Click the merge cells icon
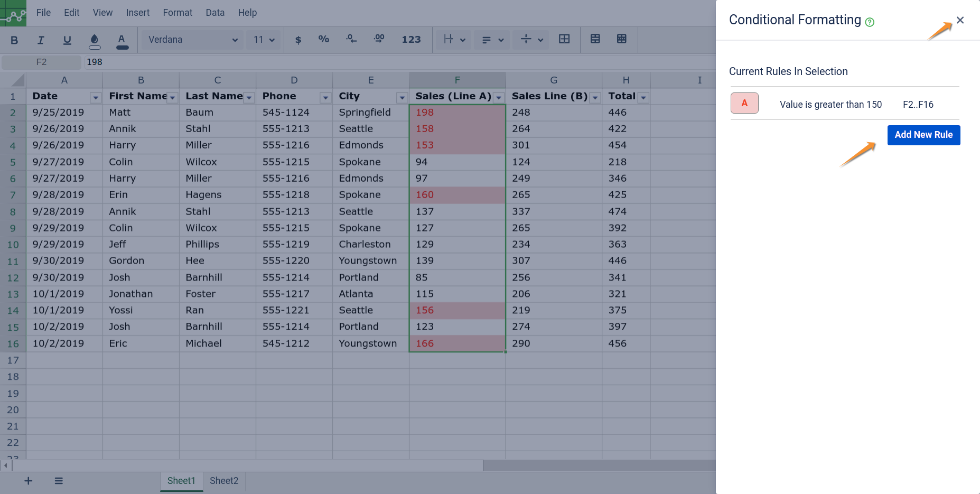Image resolution: width=980 pixels, height=494 pixels. pyautogui.click(x=564, y=40)
